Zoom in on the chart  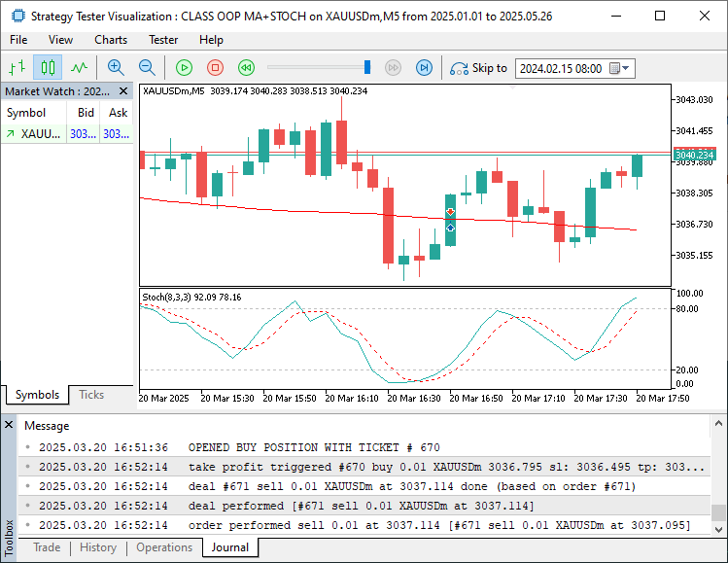click(x=116, y=67)
